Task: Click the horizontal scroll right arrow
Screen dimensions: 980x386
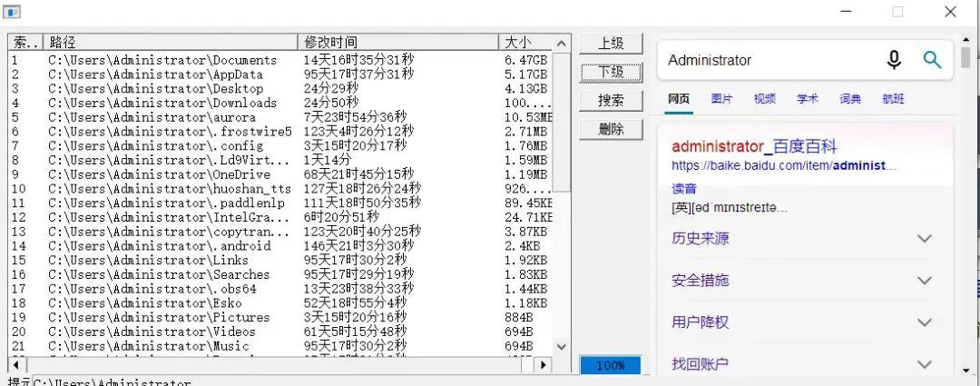Action: pos(544,365)
